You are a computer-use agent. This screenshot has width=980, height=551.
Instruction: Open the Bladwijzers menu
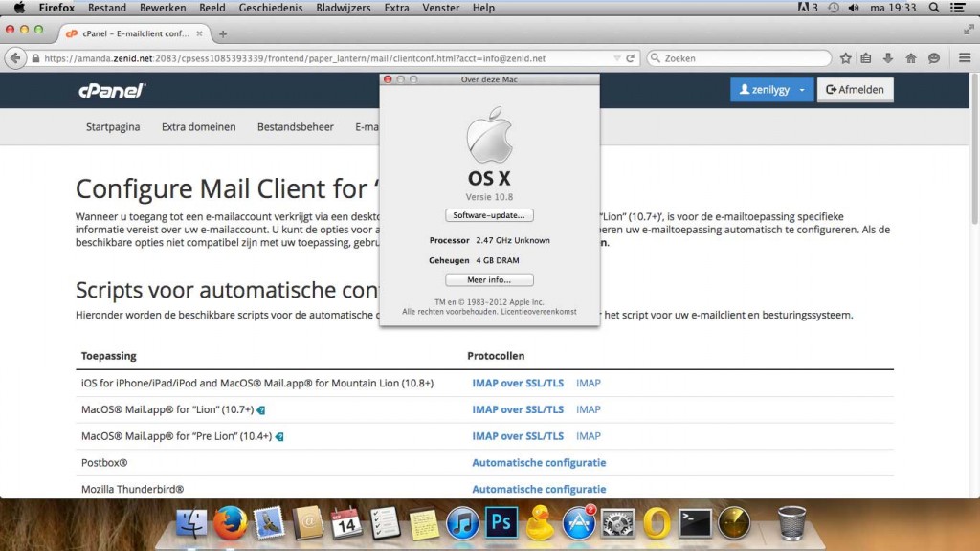click(x=344, y=8)
